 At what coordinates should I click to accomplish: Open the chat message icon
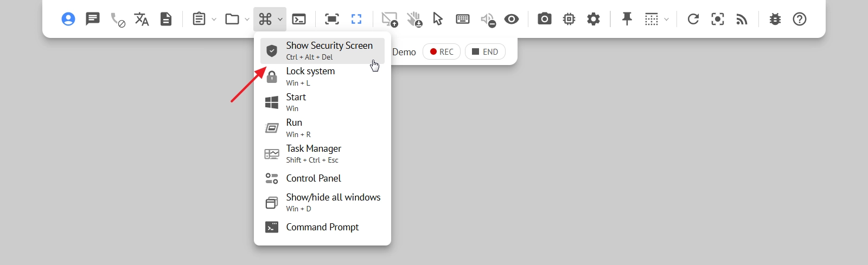click(x=93, y=19)
